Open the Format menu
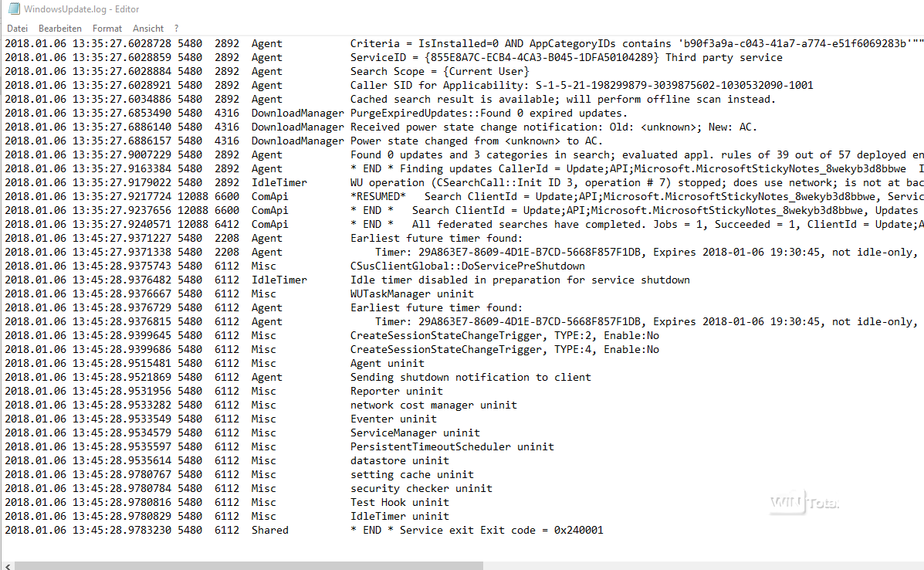The width and height of the screenshot is (924, 570). (107, 28)
